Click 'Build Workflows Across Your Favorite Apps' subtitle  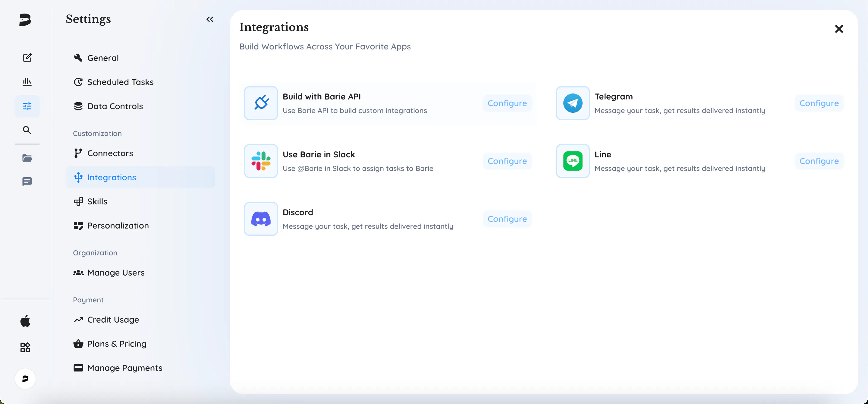325,47
